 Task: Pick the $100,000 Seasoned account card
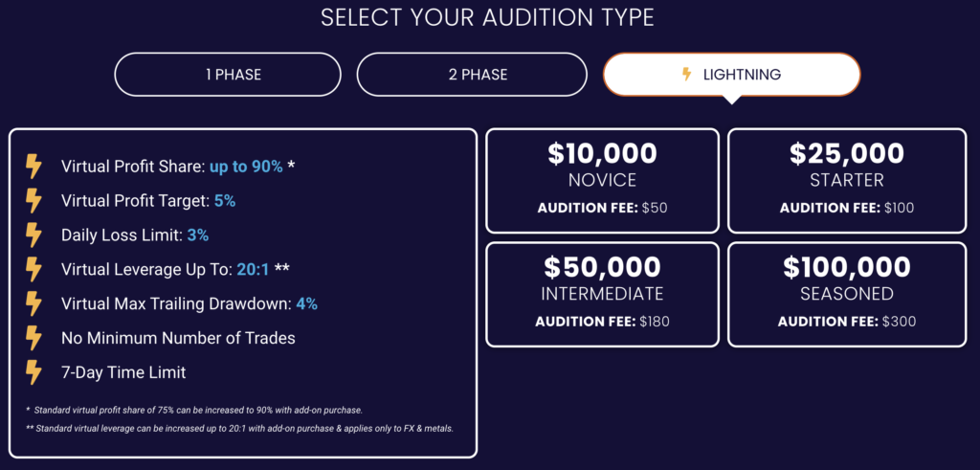pos(847,295)
